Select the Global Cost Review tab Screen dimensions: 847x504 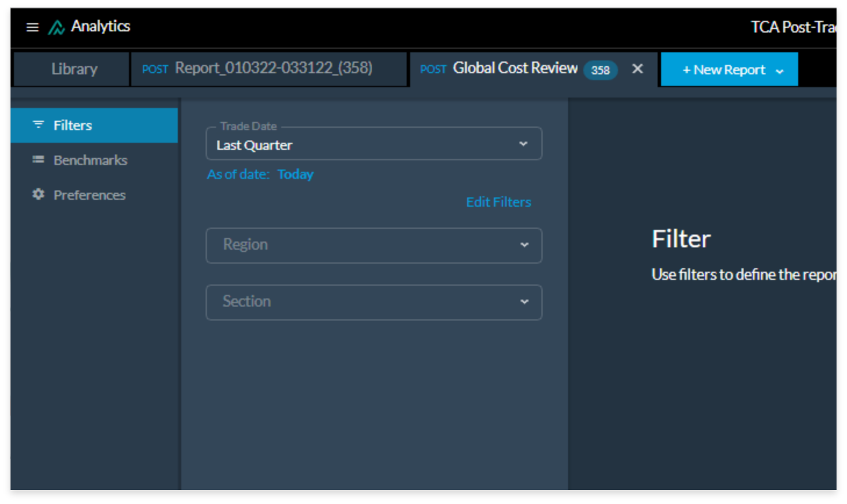click(x=515, y=69)
